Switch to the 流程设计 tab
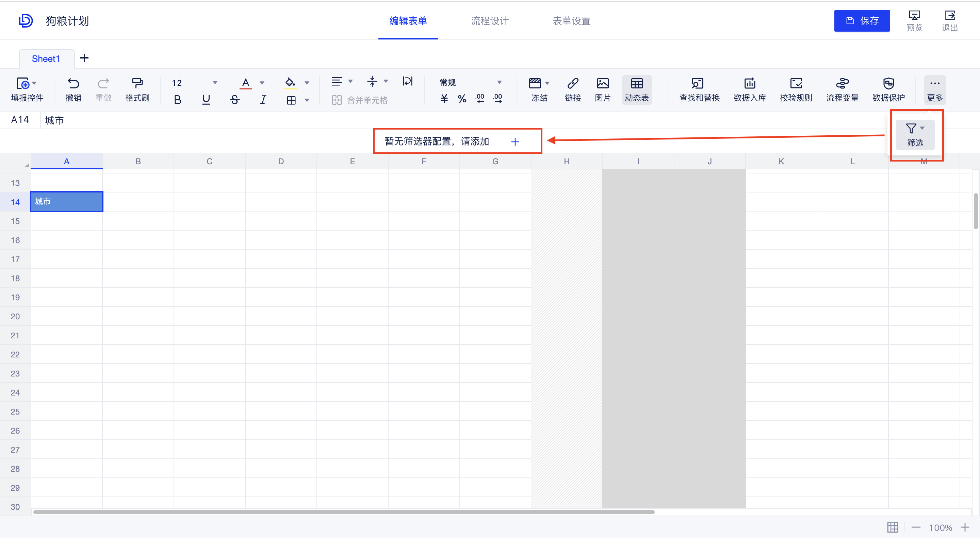980x538 pixels. click(x=490, y=21)
